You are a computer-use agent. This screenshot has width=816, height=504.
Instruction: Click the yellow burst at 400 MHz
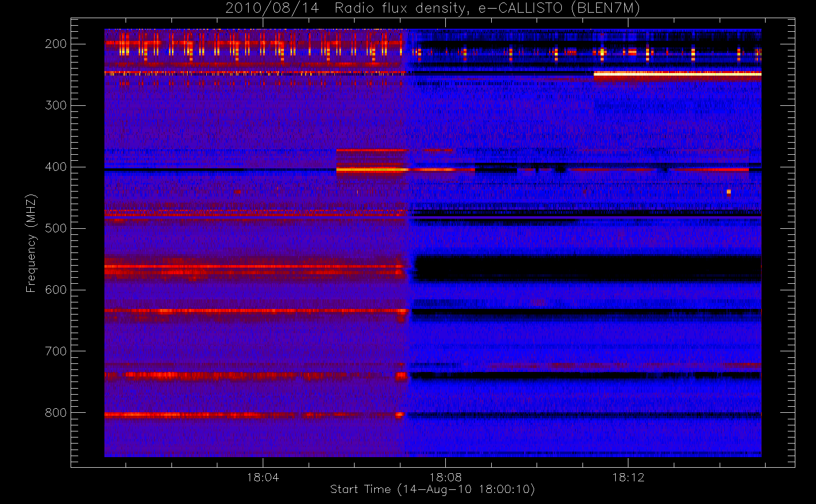372,170
